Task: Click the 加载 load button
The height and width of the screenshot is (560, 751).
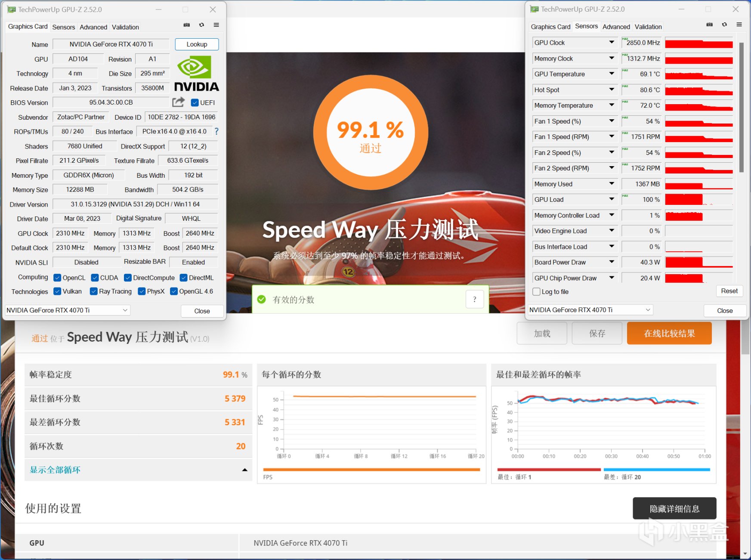Action: (x=542, y=334)
